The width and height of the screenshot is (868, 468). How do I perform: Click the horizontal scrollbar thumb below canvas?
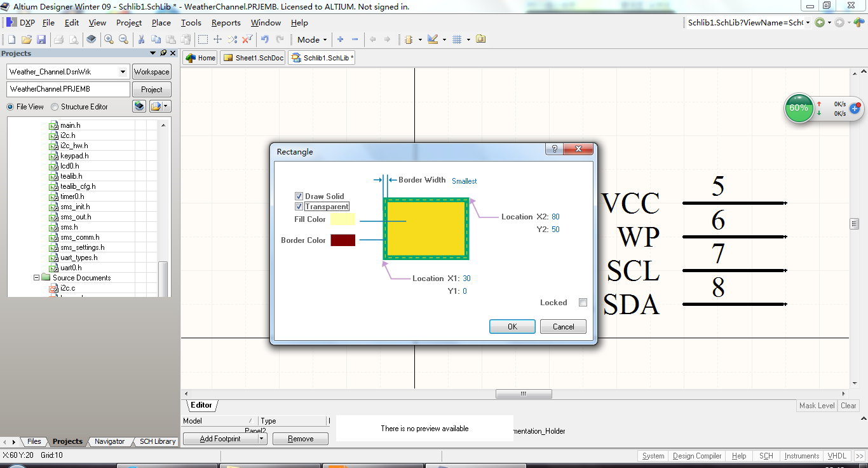point(524,394)
